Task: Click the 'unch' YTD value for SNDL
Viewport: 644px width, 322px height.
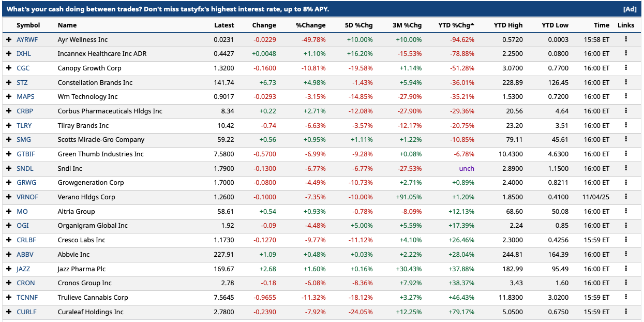Action: coord(467,168)
